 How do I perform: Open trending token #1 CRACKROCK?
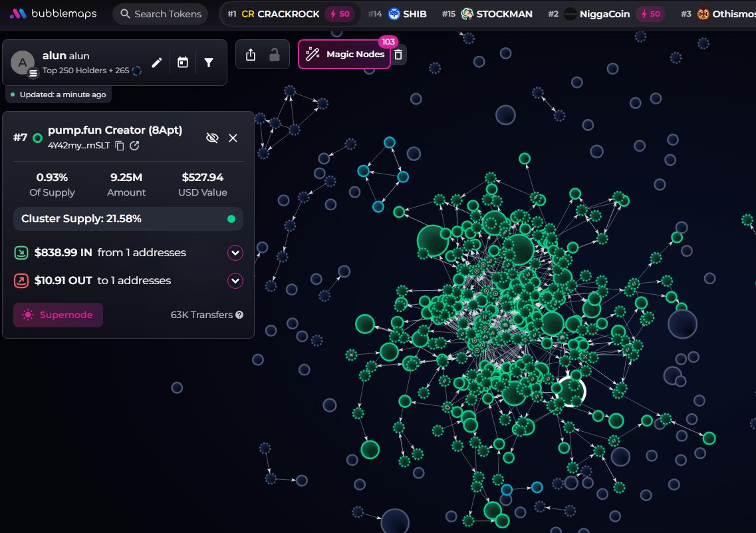tap(291, 14)
